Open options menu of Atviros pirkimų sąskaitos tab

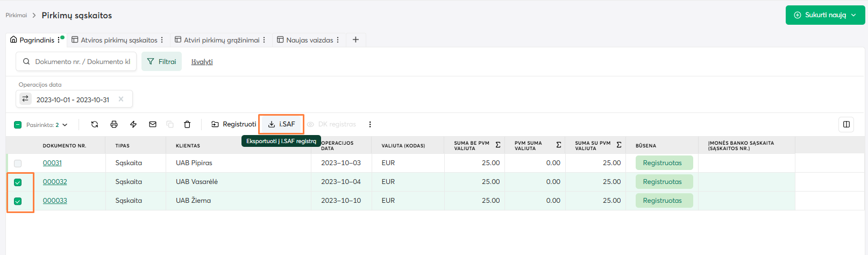(x=162, y=40)
